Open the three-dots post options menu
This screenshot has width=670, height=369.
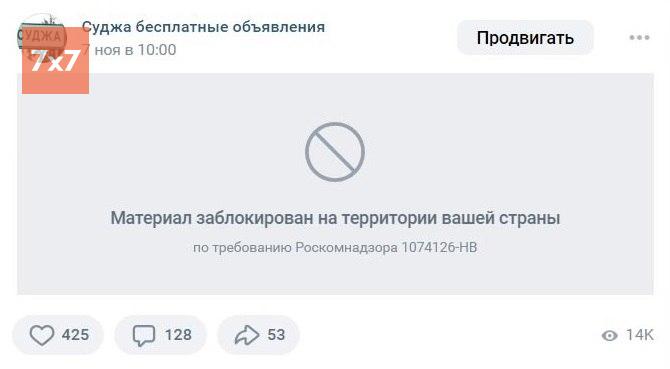(x=640, y=38)
